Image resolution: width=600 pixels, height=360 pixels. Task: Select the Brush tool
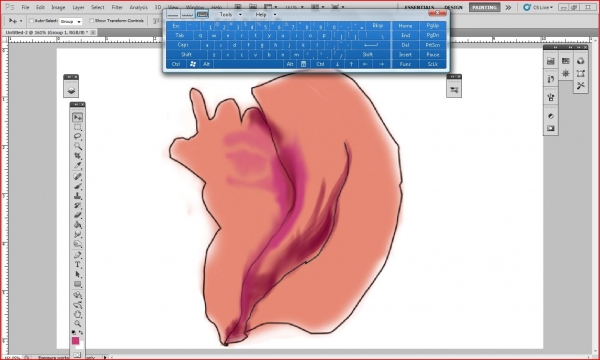pos(78,186)
